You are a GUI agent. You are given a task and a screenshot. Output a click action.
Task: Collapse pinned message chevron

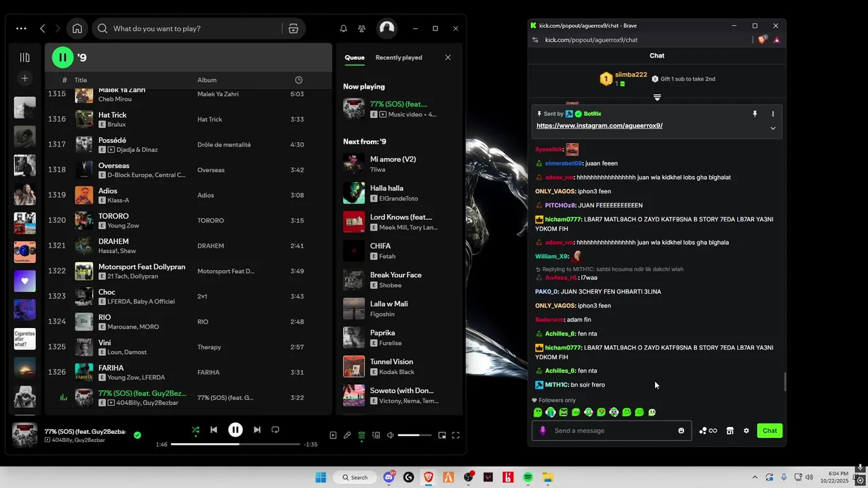(x=772, y=128)
